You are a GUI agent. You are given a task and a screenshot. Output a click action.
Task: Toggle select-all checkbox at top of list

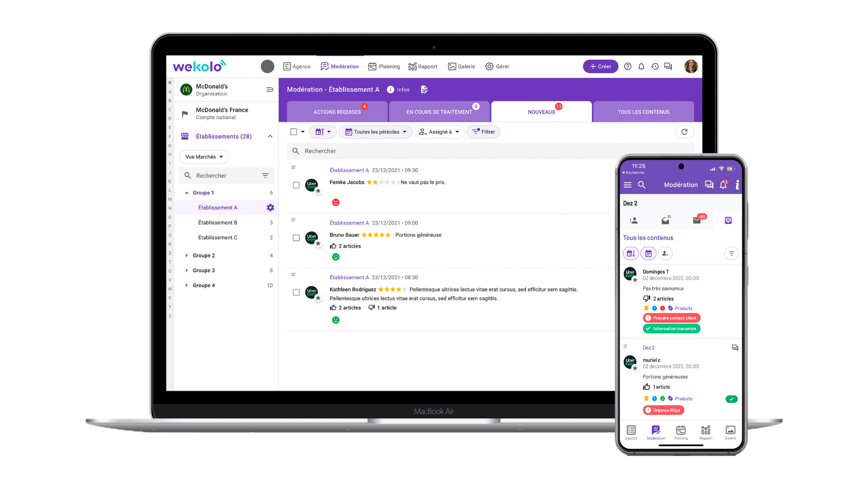click(294, 131)
